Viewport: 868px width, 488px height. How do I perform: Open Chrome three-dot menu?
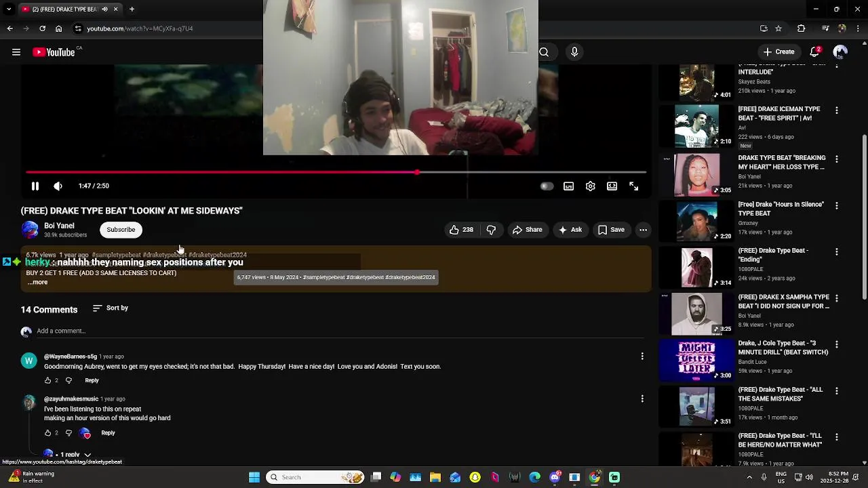[858, 28]
